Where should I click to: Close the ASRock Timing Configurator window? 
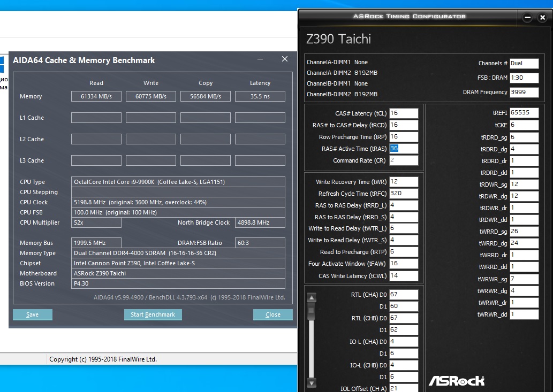tap(542, 17)
